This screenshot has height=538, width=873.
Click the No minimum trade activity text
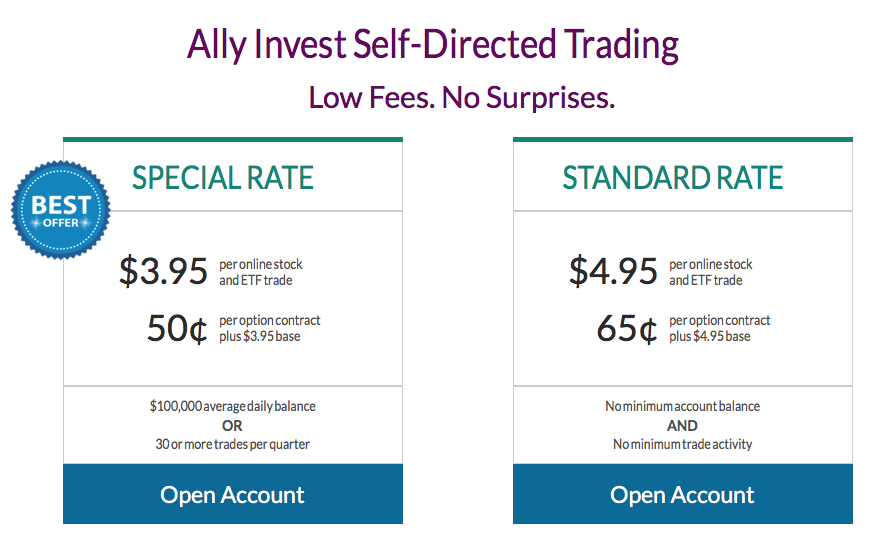[x=683, y=444]
